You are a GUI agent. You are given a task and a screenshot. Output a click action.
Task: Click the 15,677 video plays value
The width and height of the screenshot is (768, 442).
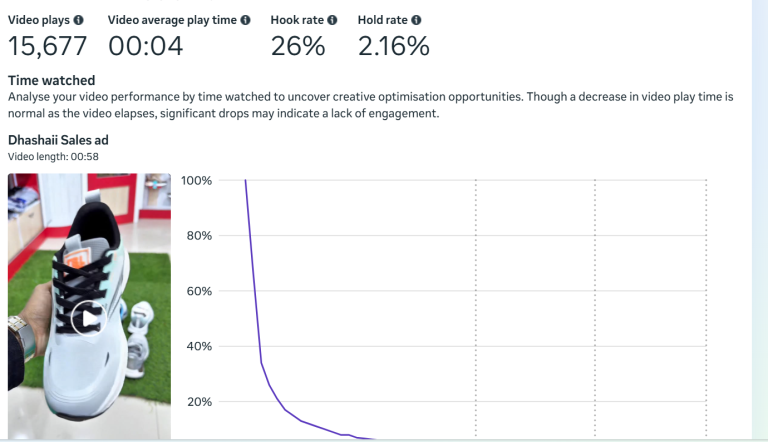47,47
